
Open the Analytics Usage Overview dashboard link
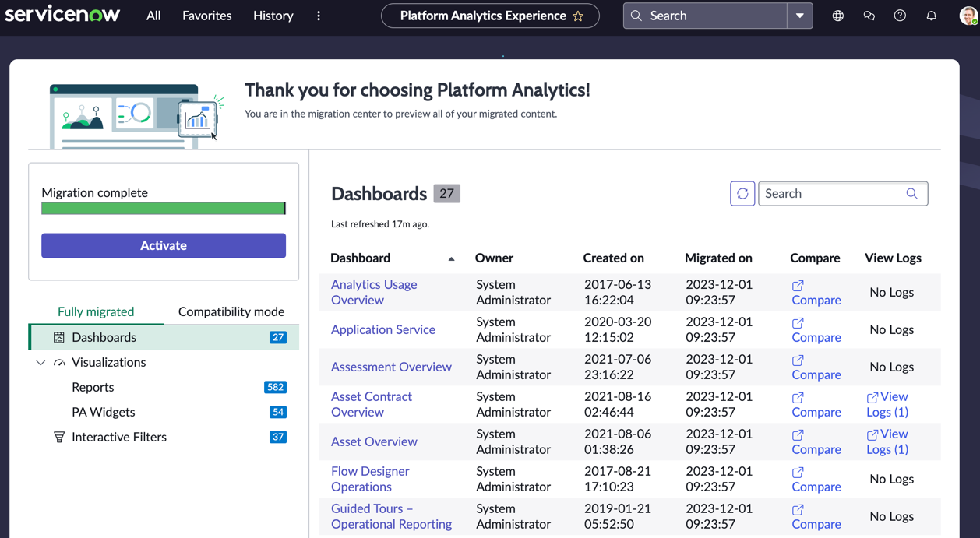(374, 292)
